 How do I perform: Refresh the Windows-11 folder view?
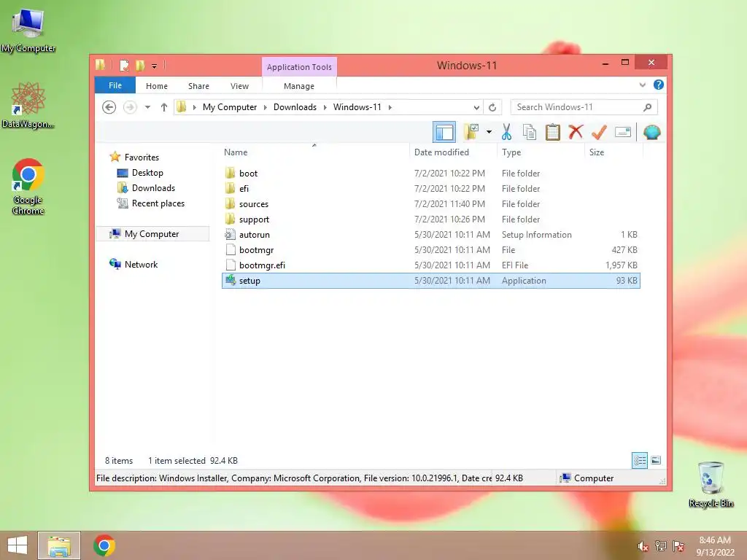[x=492, y=107]
